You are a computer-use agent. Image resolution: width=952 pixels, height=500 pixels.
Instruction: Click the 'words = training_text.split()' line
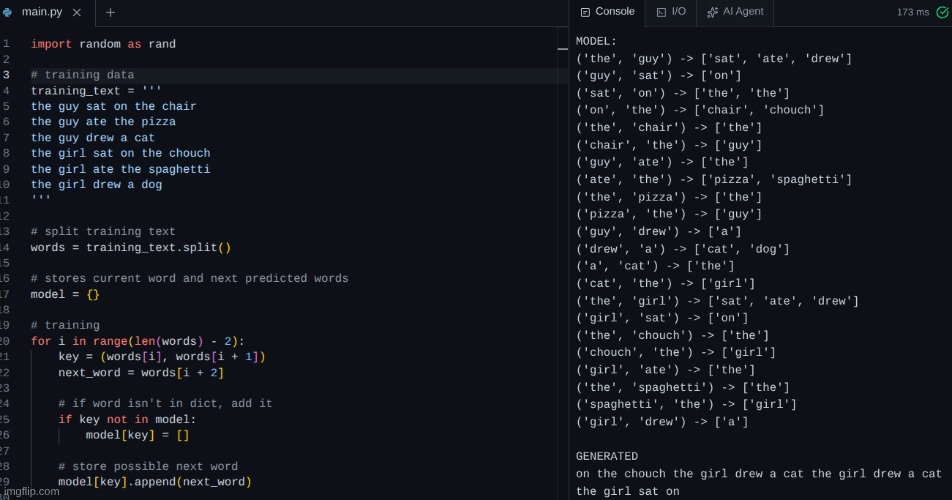pos(131,248)
